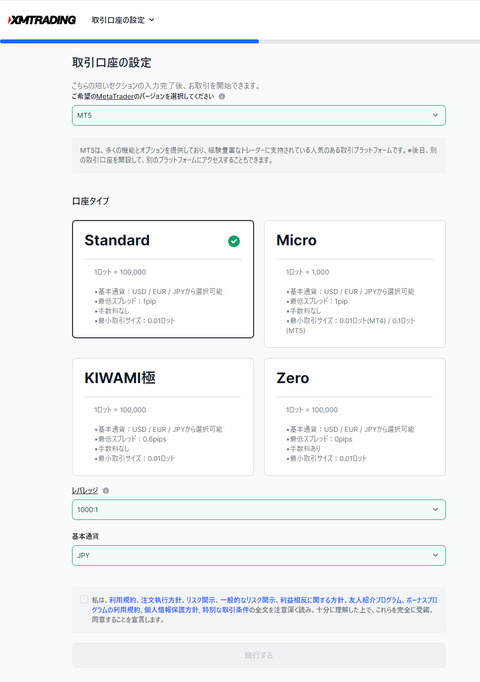The image size is (480, 682).
Task: Open the 個人情報保護方針 link
Action: (x=171, y=610)
